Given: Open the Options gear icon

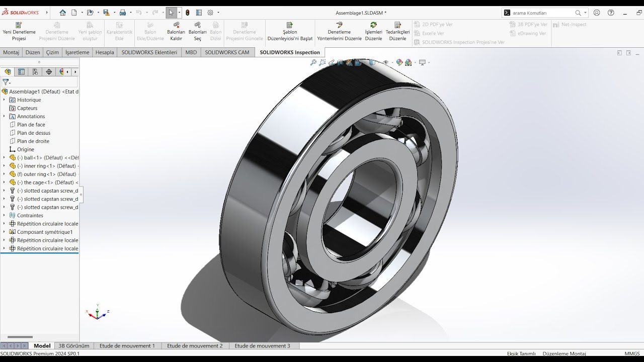Looking at the screenshot, I should coord(210,13).
